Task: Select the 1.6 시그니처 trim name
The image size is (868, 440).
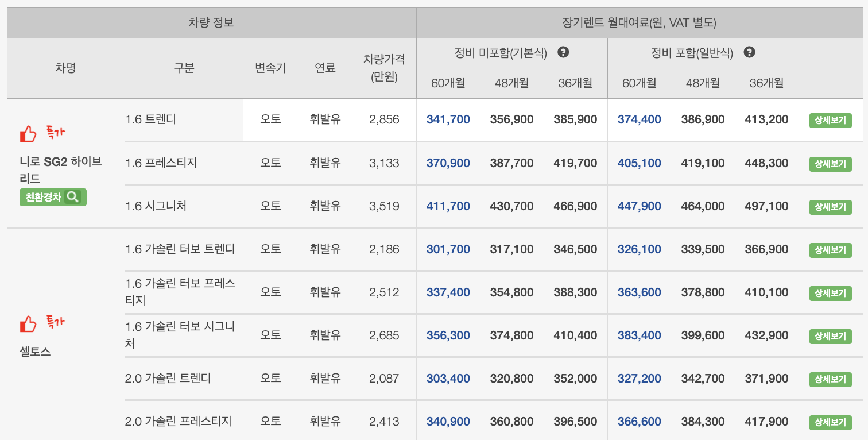Action: pos(156,206)
